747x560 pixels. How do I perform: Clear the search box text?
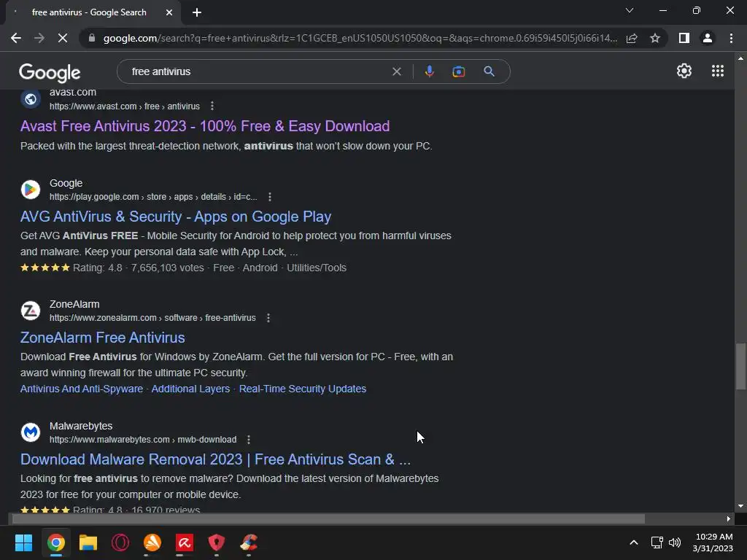click(x=396, y=71)
